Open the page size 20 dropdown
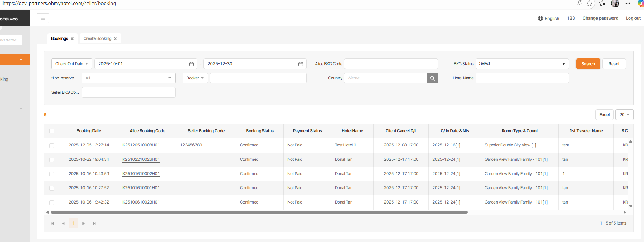This screenshot has height=242, width=644. coord(624,115)
